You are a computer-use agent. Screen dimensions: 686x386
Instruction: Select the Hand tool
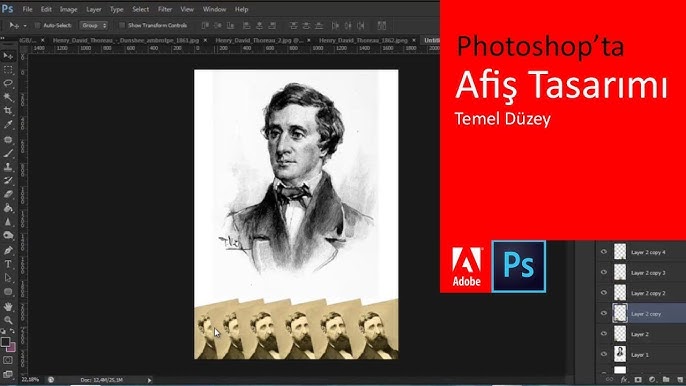coord(8,306)
